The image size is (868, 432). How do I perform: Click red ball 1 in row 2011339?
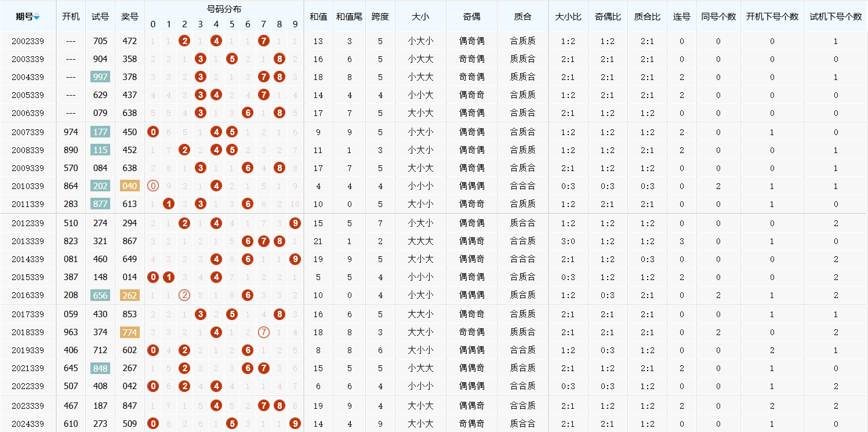[169, 204]
